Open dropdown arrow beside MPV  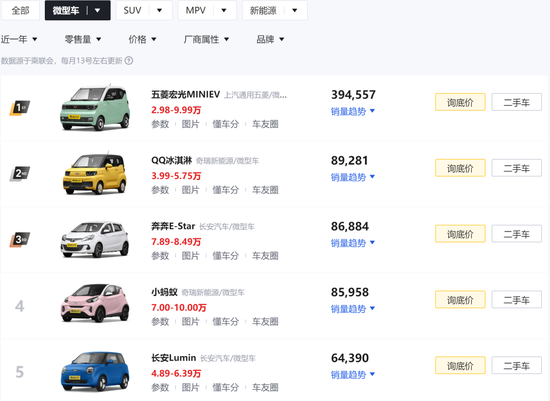tap(224, 11)
